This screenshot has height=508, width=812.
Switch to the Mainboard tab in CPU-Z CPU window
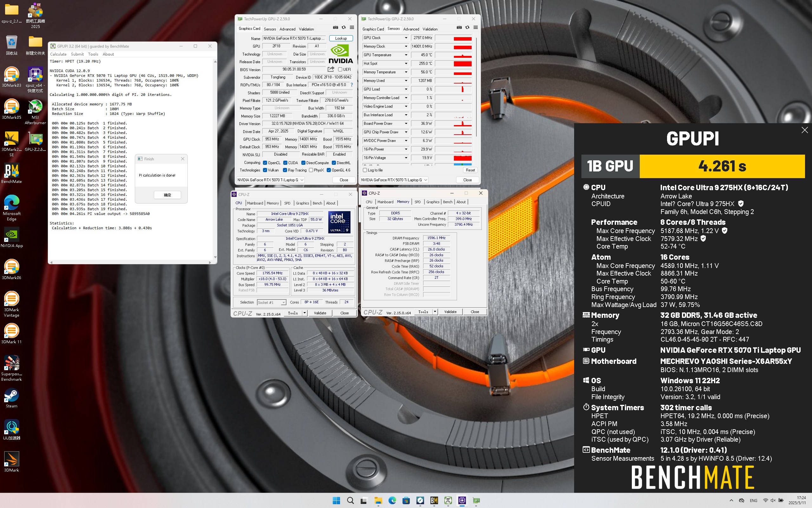click(x=255, y=203)
